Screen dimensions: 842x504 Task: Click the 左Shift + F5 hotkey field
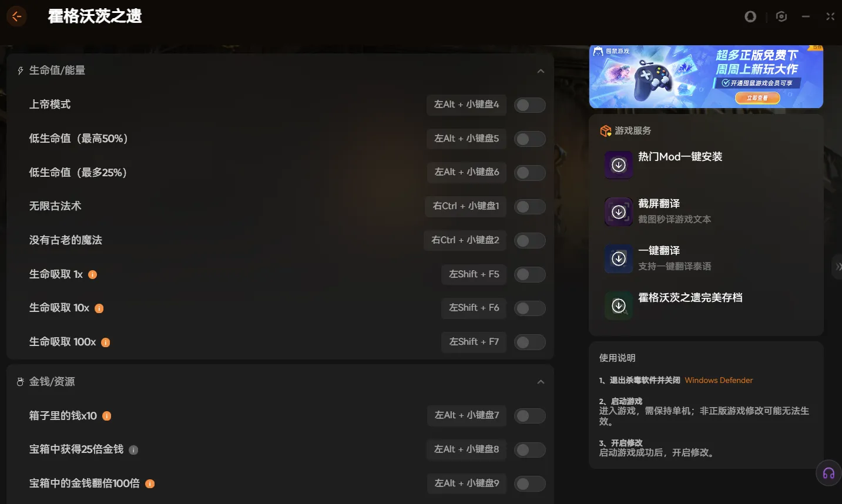click(474, 274)
